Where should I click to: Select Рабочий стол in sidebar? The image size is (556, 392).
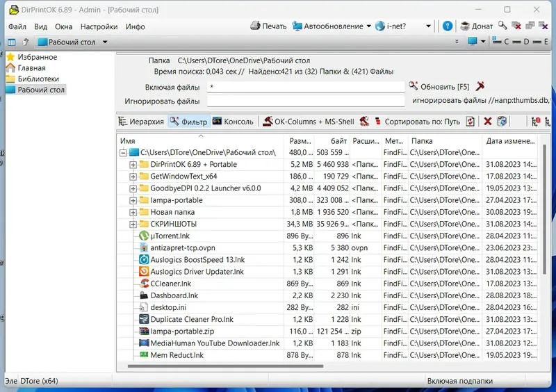coord(41,90)
